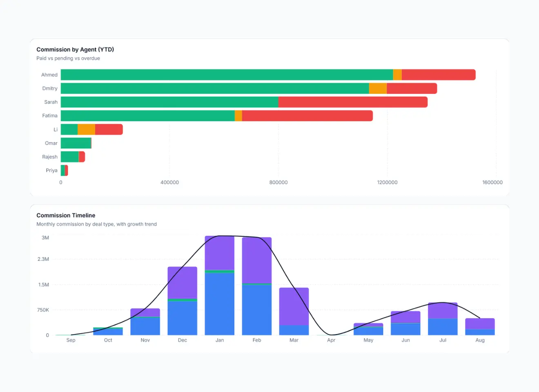This screenshot has height=392, width=539.
Task: Click the Feb purple bar segment
Action: point(257,260)
